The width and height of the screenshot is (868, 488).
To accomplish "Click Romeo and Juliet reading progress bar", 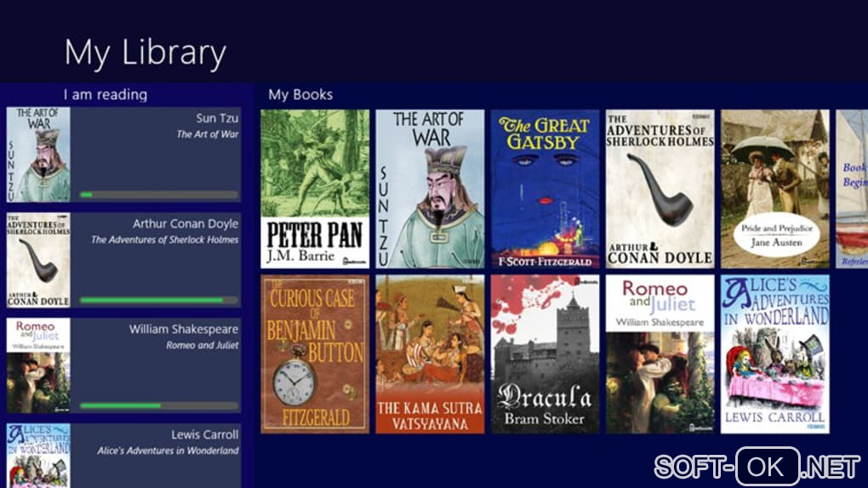I will click(x=159, y=406).
